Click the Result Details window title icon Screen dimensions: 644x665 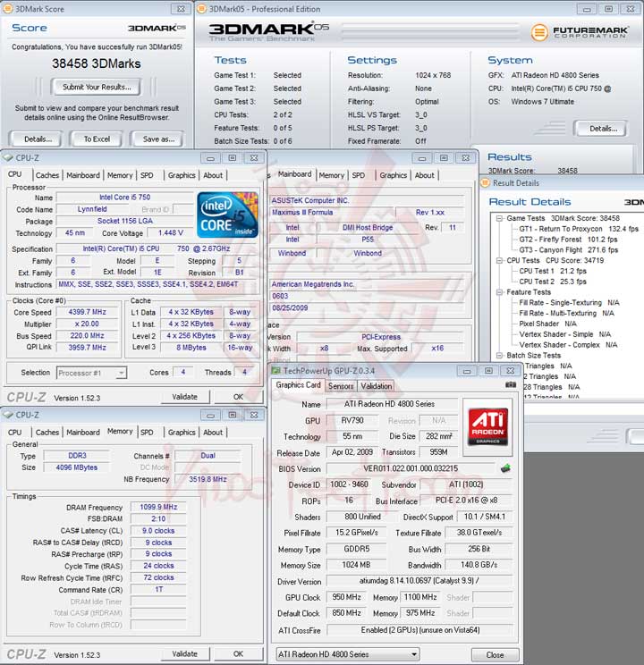click(x=485, y=183)
